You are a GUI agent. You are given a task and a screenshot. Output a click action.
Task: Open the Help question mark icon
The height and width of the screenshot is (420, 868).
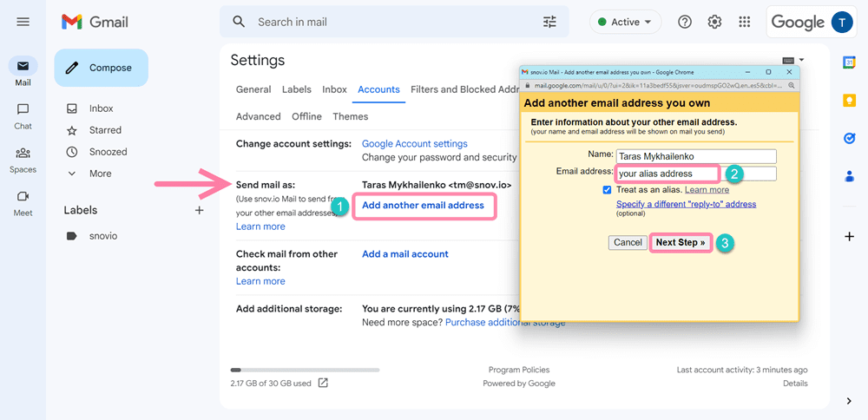(685, 22)
